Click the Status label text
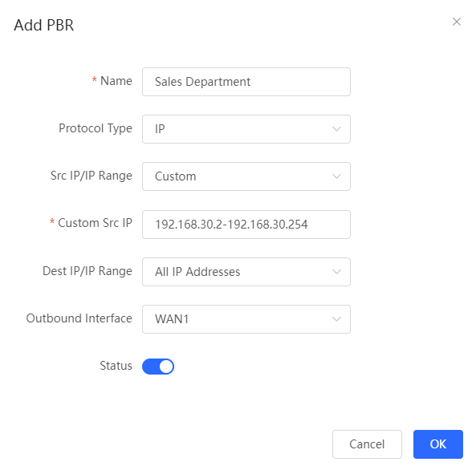The image size is (476, 474). [x=116, y=366]
